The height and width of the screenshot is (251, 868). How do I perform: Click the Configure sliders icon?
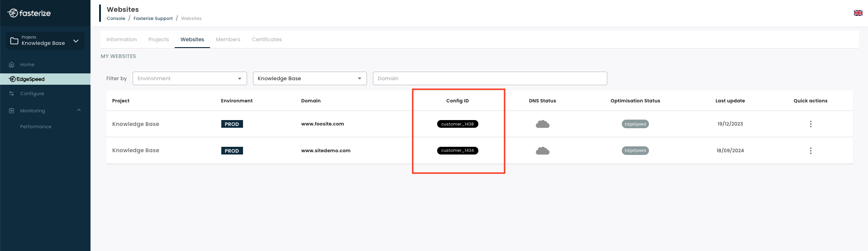(12, 94)
